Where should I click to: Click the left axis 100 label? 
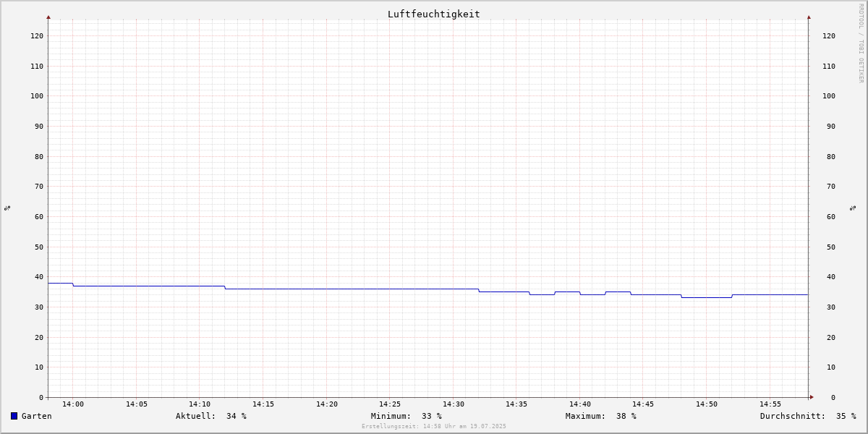point(37,95)
